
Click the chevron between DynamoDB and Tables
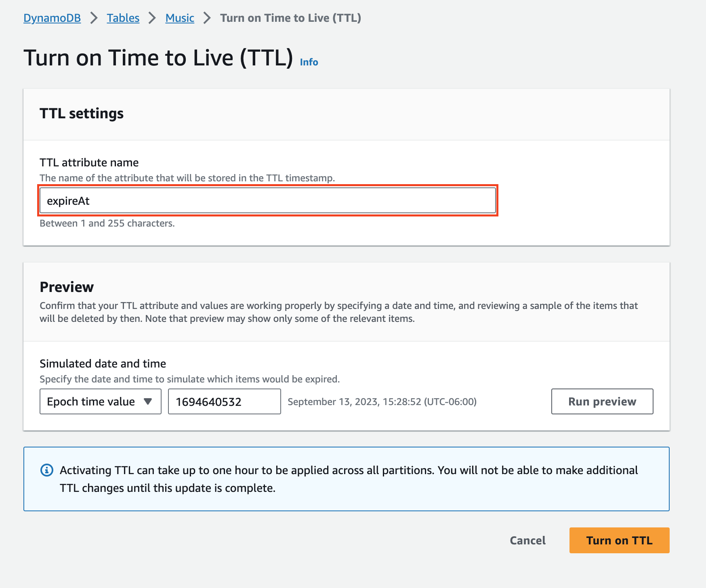point(94,18)
